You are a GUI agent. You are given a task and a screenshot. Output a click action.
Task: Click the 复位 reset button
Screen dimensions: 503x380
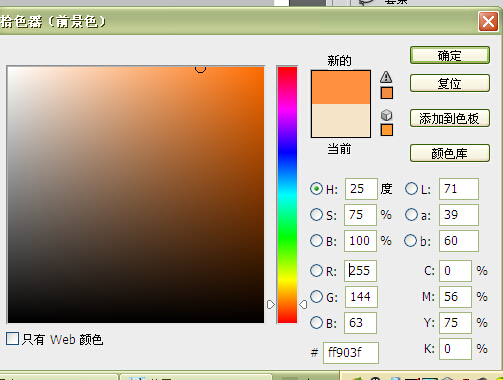click(x=450, y=83)
